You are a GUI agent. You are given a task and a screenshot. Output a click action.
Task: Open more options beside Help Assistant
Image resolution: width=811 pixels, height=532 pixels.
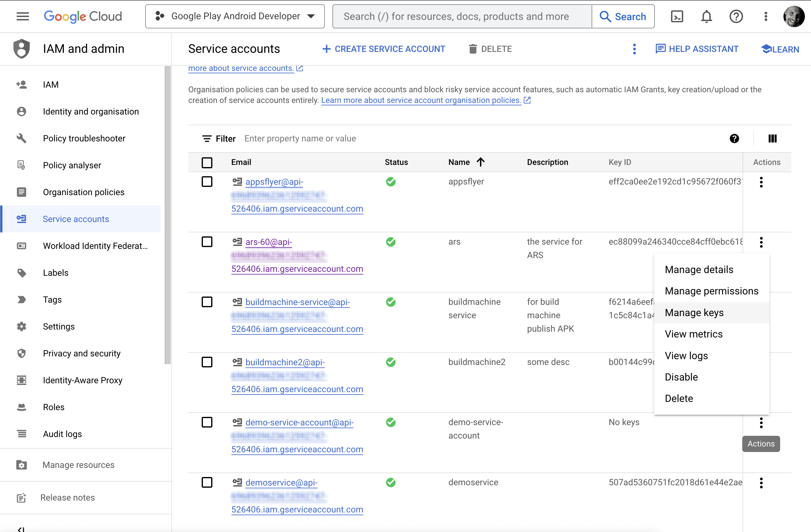[634, 49]
